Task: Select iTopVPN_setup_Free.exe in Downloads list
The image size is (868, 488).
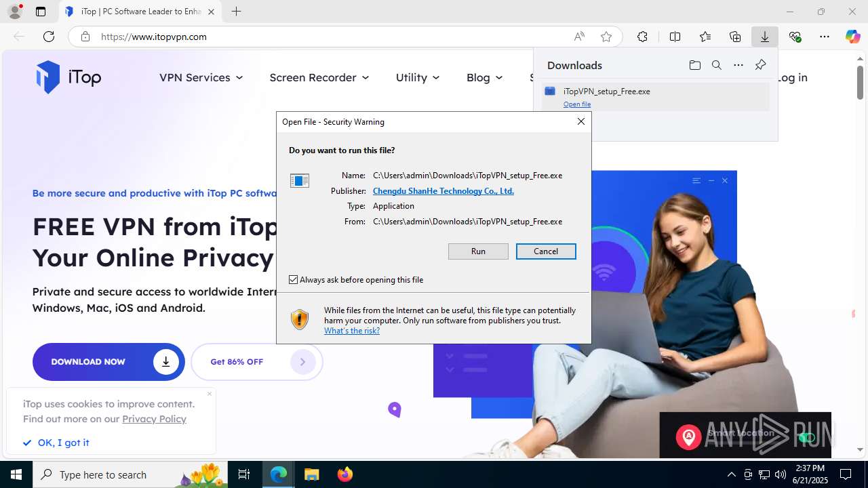Action: 656,97
